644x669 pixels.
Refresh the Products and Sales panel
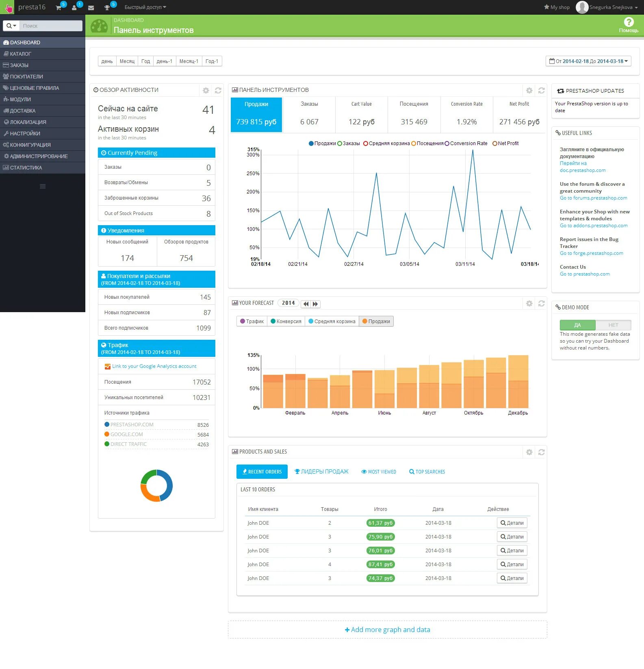542,452
